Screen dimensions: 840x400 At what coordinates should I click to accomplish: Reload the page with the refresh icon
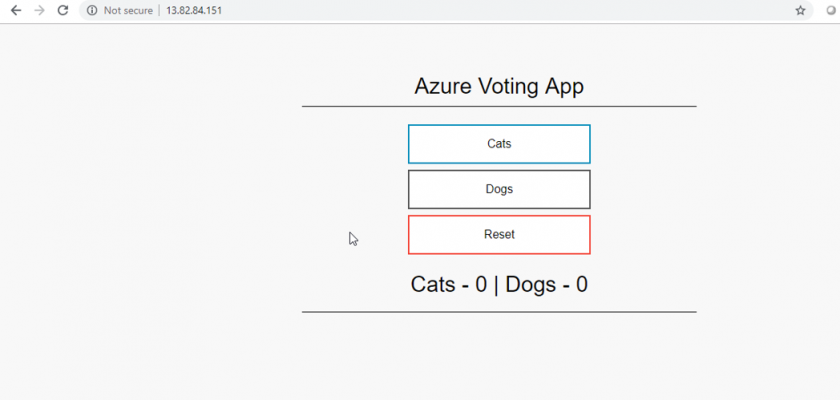pos(63,10)
